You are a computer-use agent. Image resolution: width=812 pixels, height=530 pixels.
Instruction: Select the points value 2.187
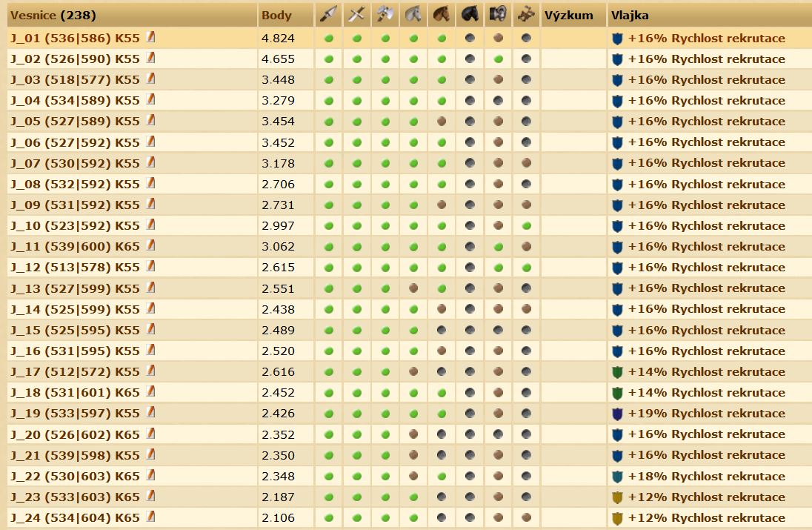coord(278,497)
